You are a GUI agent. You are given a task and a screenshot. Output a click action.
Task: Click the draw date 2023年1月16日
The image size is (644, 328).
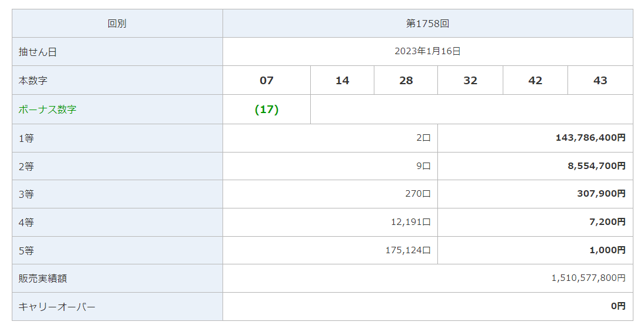click(x=427, y=51)
